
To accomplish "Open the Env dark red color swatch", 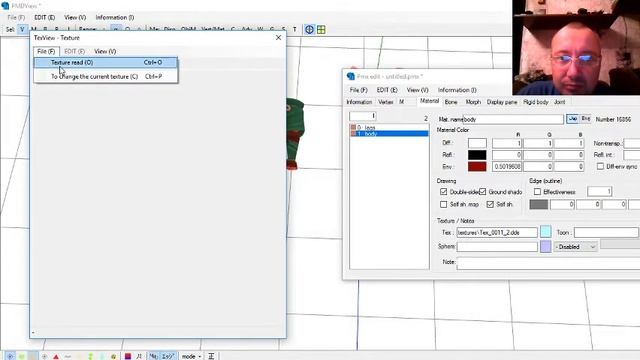I will [x=477, y=167].
